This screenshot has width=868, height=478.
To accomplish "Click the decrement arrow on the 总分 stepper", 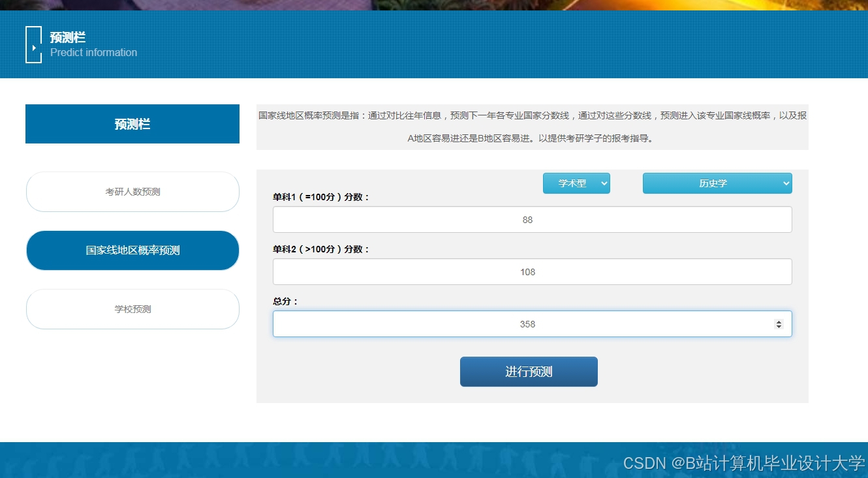I will (x=780, y=327).
